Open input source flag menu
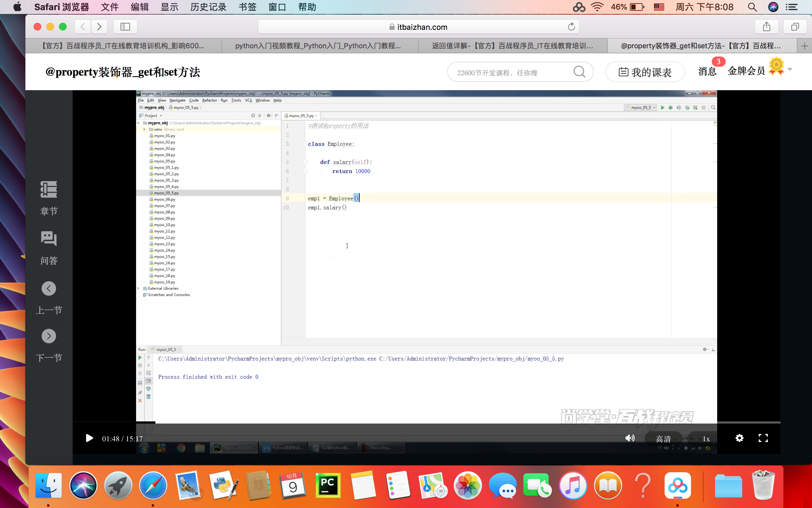 point(659,7)
